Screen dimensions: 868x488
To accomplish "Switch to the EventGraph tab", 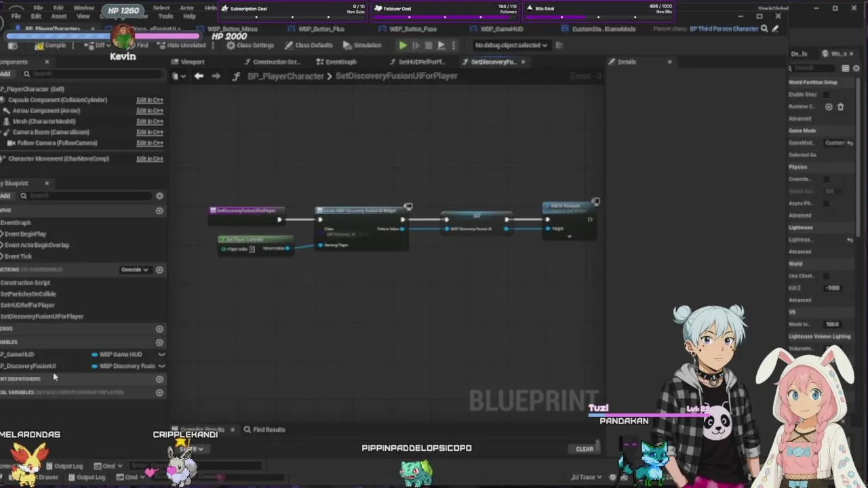I will pos(336,62).
